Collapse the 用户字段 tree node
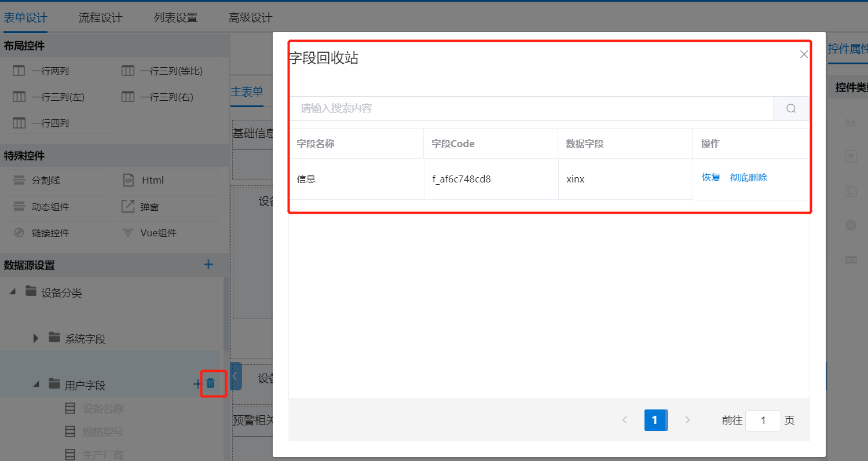This screenshot has height=461, width=868. 36,383
